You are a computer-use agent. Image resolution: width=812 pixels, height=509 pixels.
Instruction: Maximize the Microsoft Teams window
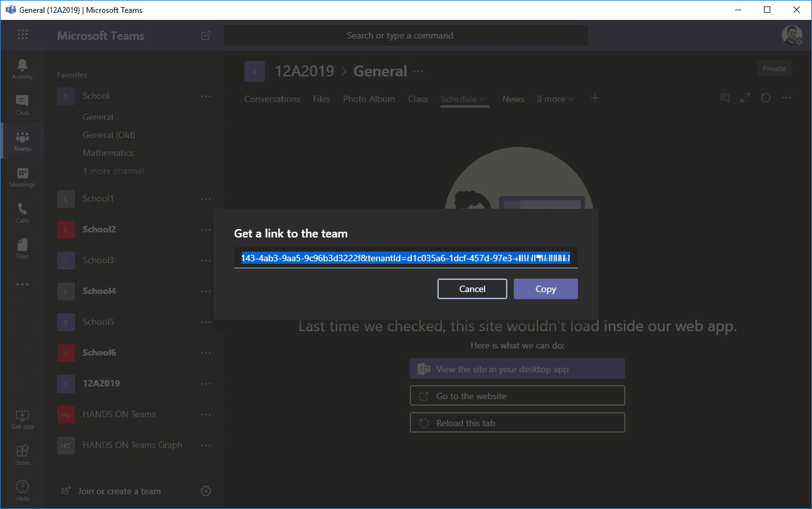pos(768,10)
